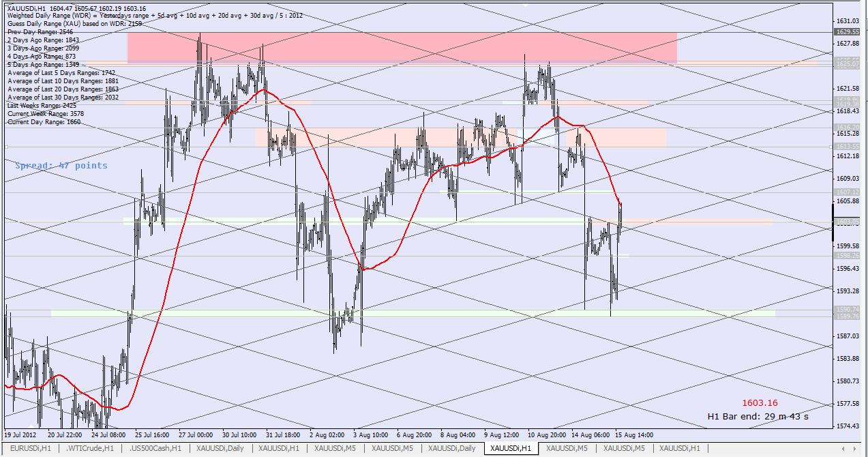Click the '19 Jul 2012' date label
This screenshot has width=868, height=457.
coord(20,434)
